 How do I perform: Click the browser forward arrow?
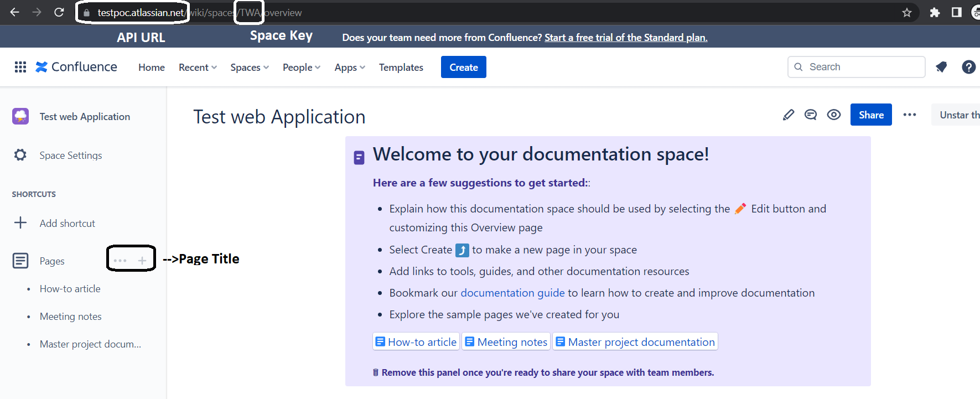click(37, 12)
